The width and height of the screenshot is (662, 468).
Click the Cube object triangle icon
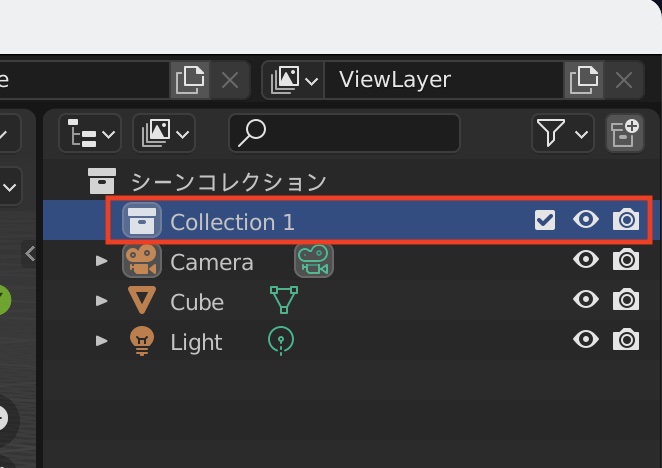coord(142,301)
